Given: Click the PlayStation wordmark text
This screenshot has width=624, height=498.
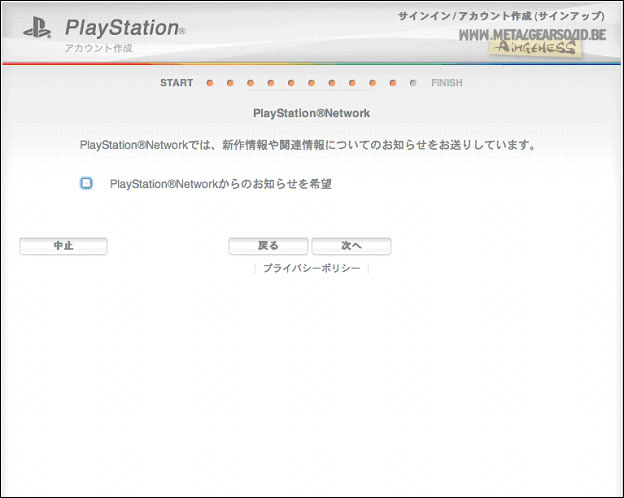Looking at the screenshot, I should tap(125, 28).
